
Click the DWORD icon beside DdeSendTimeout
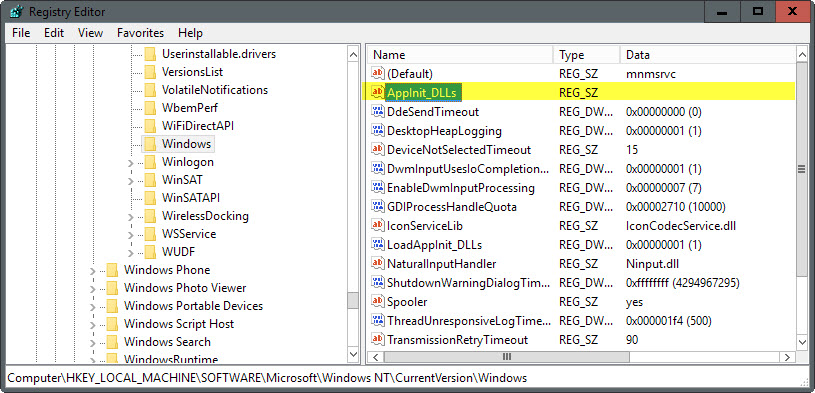[377, 111]
